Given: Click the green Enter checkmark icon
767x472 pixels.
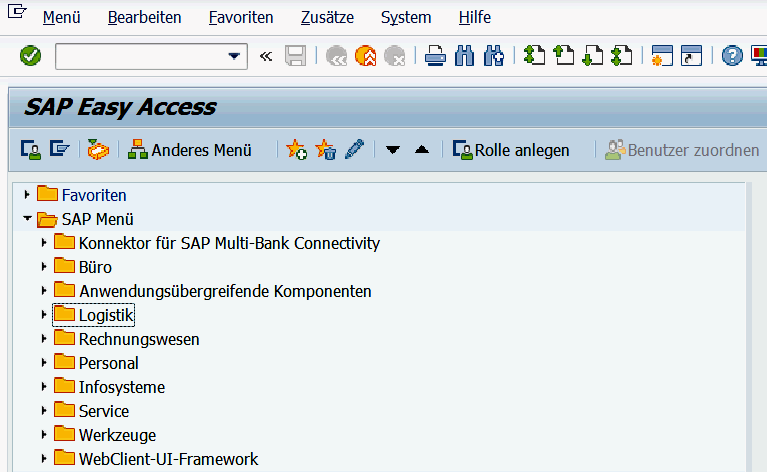Looking at the screenshot, I should (x=30, y=56).
